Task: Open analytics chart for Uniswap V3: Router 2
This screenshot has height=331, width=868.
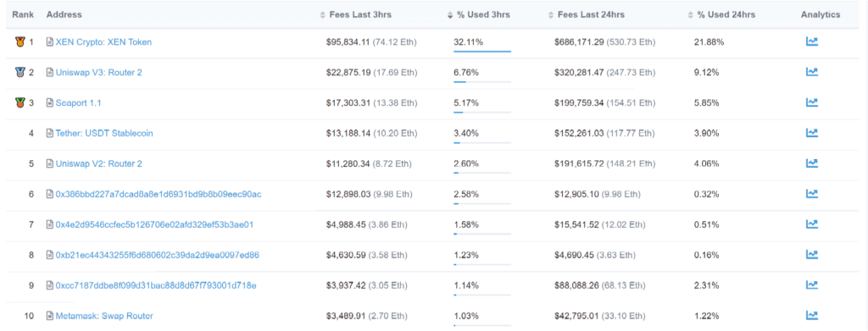Action: (811, 72)
